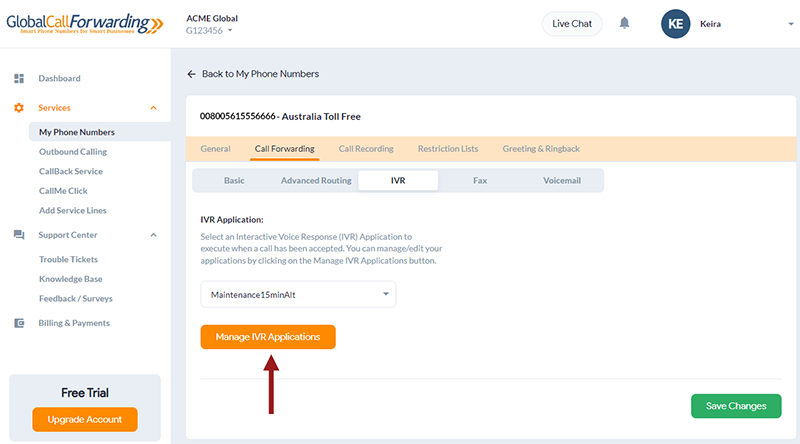The width and height of the screenshot is (800, 444).
Task: Click the Keira username
Action: [710, 24]
